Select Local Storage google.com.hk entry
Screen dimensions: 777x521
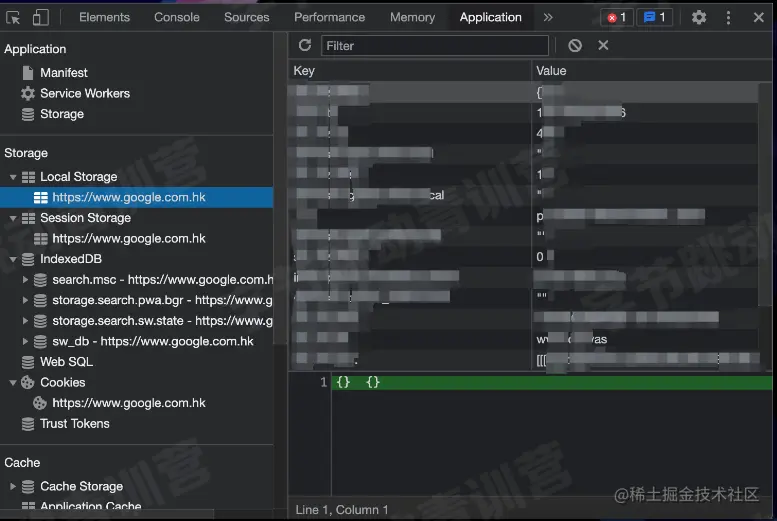point(136,197)
